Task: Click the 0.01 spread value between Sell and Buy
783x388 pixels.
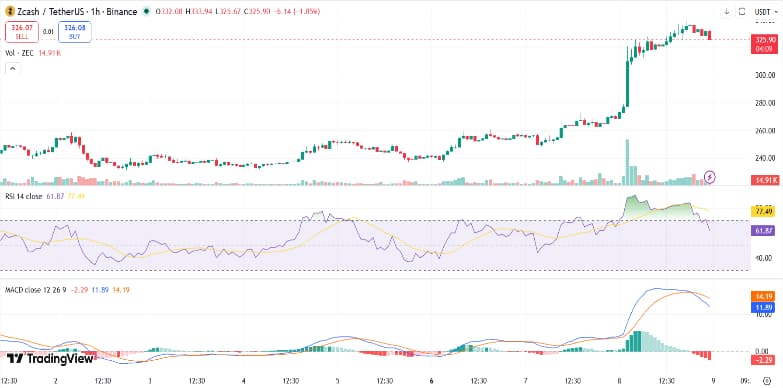Action: pos(48,32)
